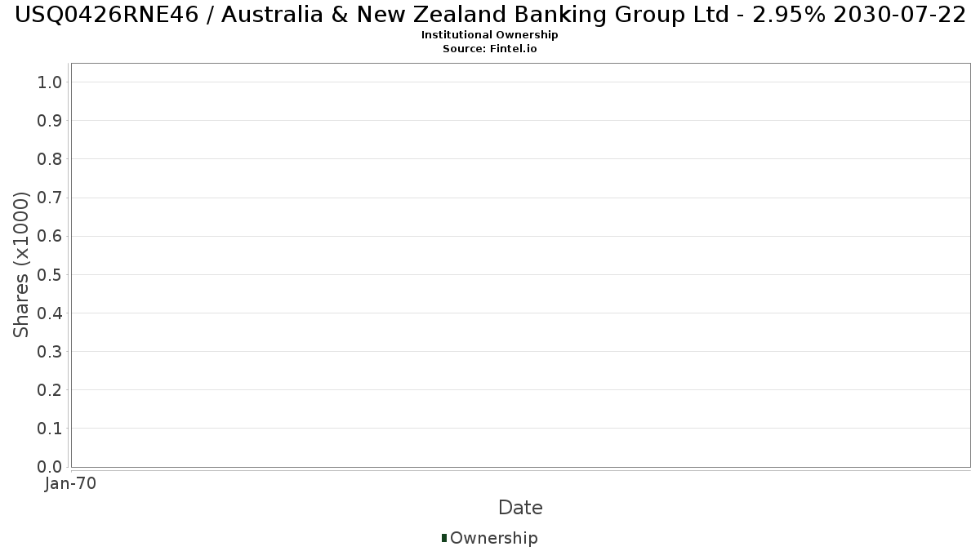This screenshot has width=980, height=551.
Task: Click the green Ownership legend color swatch
Action: pos(444,538)
